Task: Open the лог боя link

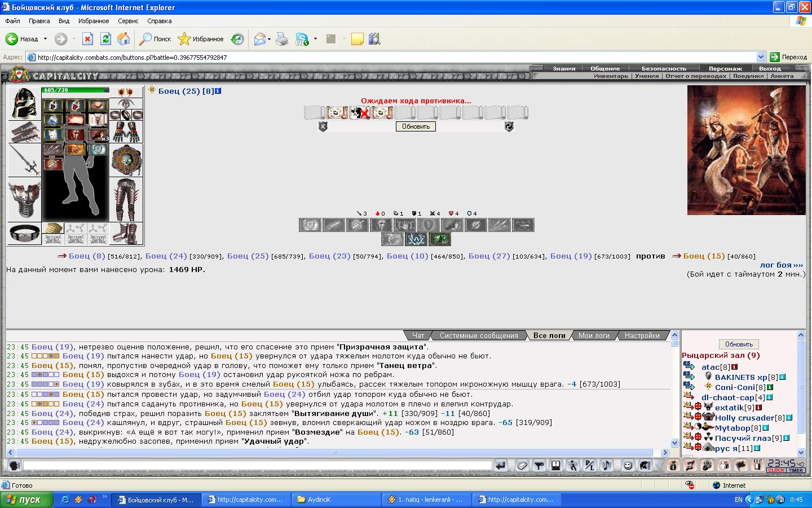Action: [x=781, y=265]
